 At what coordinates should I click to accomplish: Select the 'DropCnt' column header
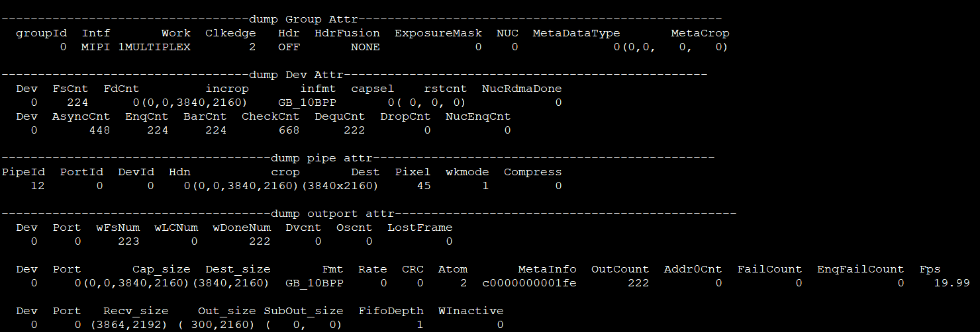pyautogui.click(x=405, y=116)
